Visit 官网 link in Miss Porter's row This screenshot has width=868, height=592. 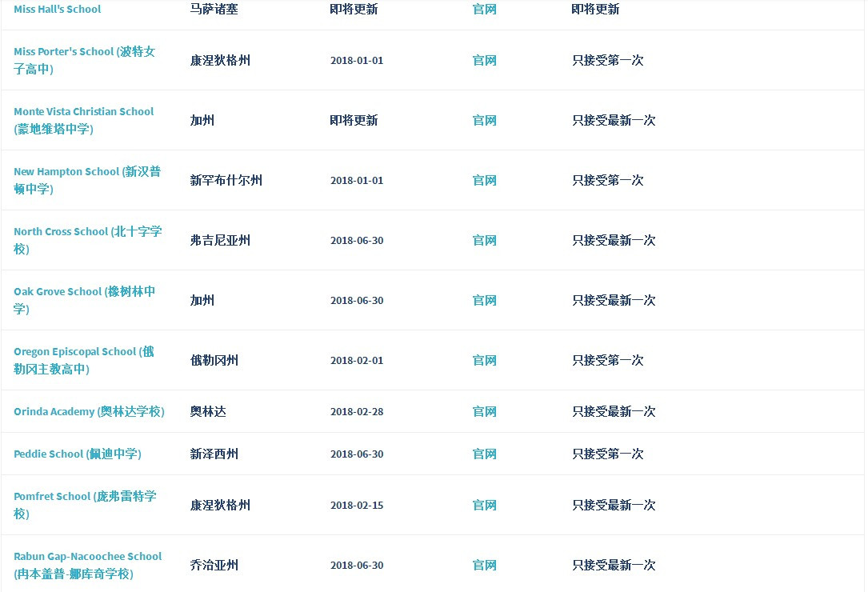[484, 60]
